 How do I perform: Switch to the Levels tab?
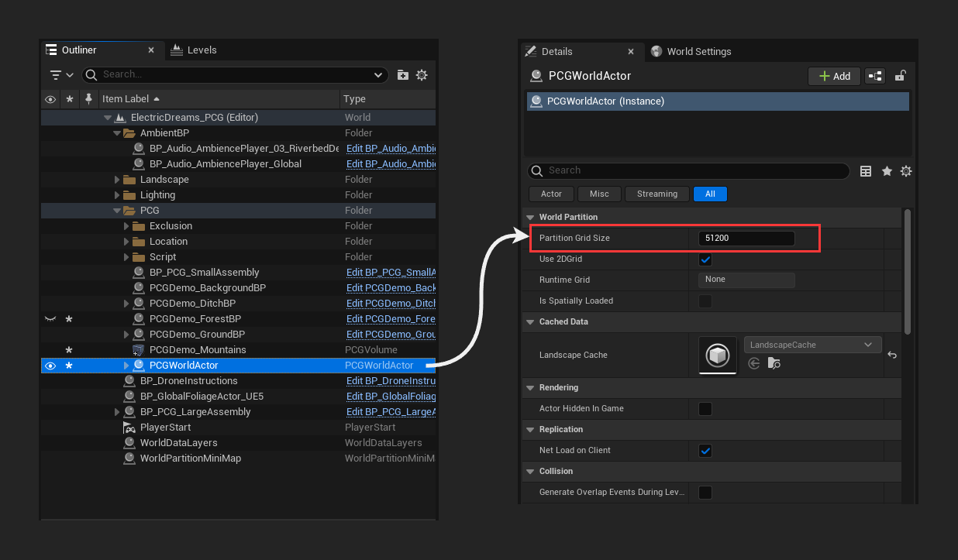194,50
